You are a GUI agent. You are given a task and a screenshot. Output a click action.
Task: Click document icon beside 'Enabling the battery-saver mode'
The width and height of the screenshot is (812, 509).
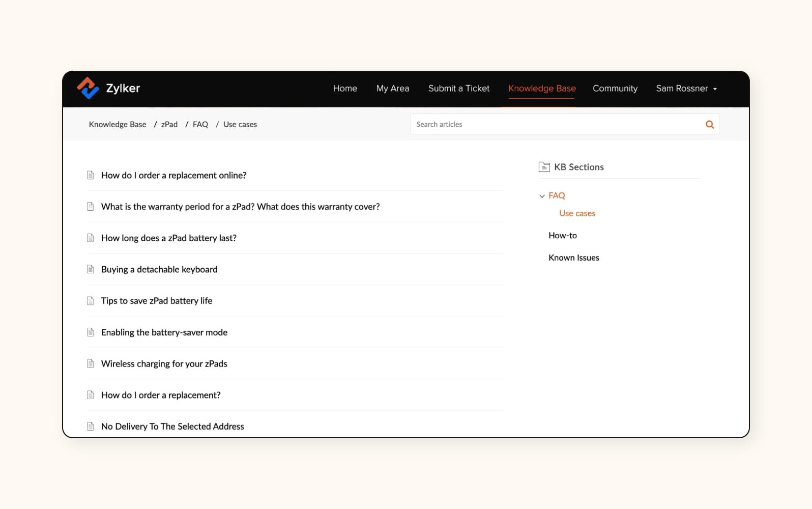(91, 332)
